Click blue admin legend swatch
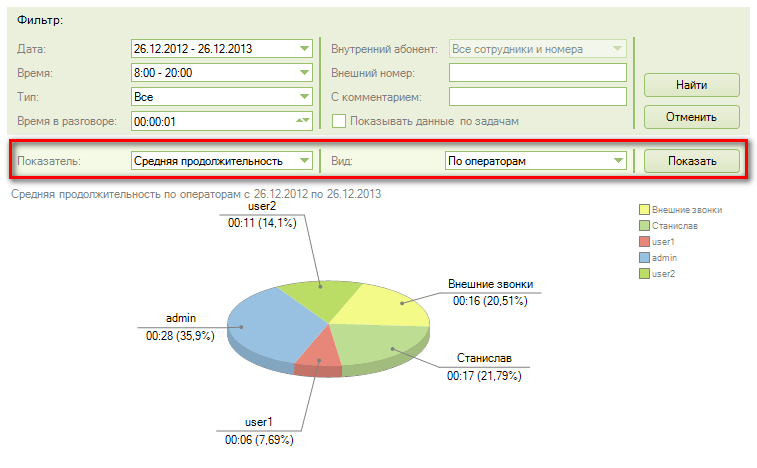The height and width of the screenshot is (468, 757). click(645, 257)
